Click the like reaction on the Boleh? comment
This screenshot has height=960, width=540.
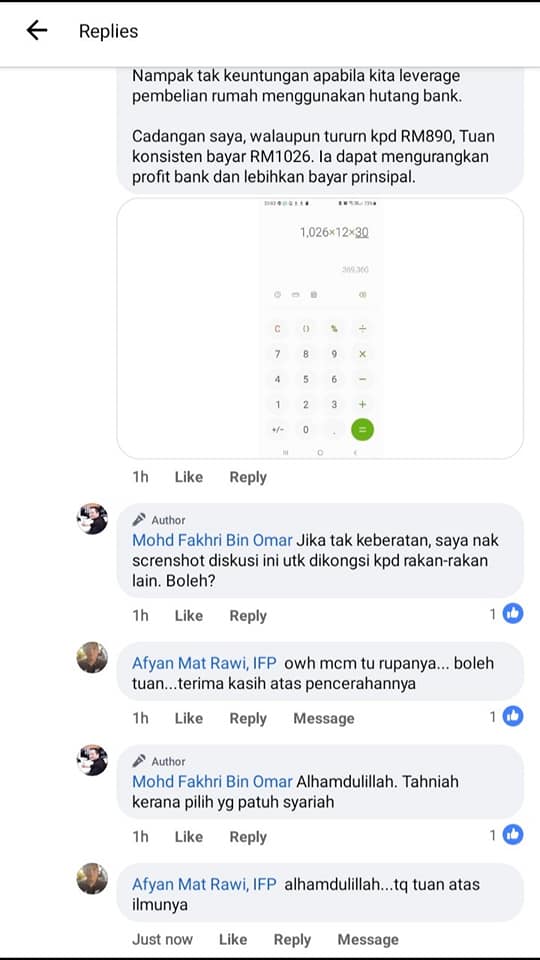(x=513, y=613)
